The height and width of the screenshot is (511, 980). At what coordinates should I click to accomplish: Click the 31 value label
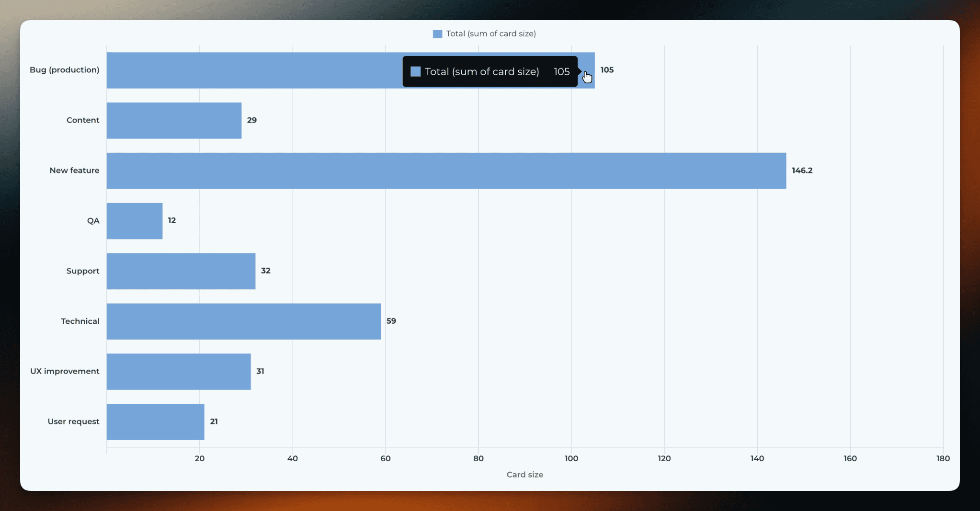[260, 371]
